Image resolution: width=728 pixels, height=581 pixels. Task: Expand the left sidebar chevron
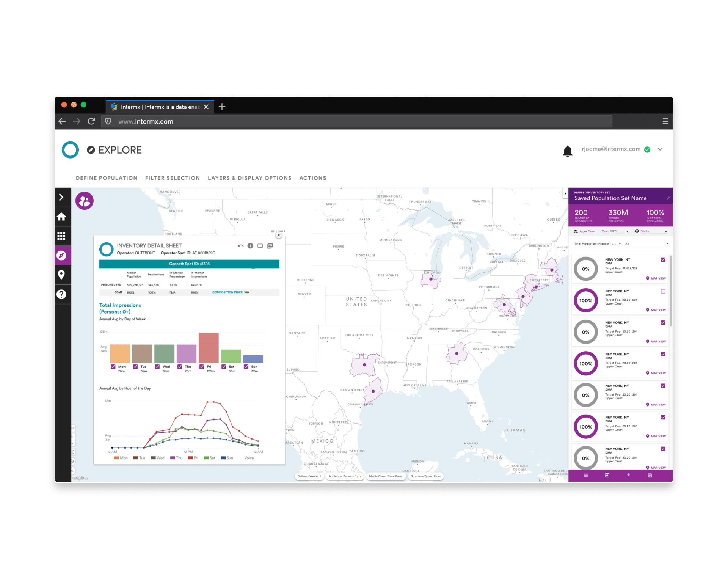[x=61, y=197]
